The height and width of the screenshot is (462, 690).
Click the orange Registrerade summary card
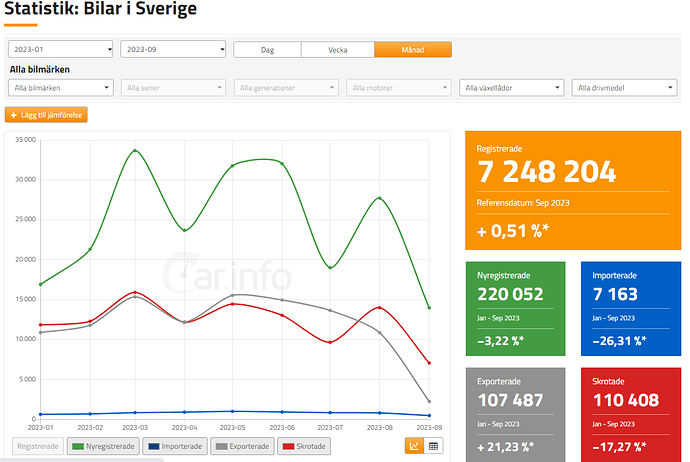point(573,190)
